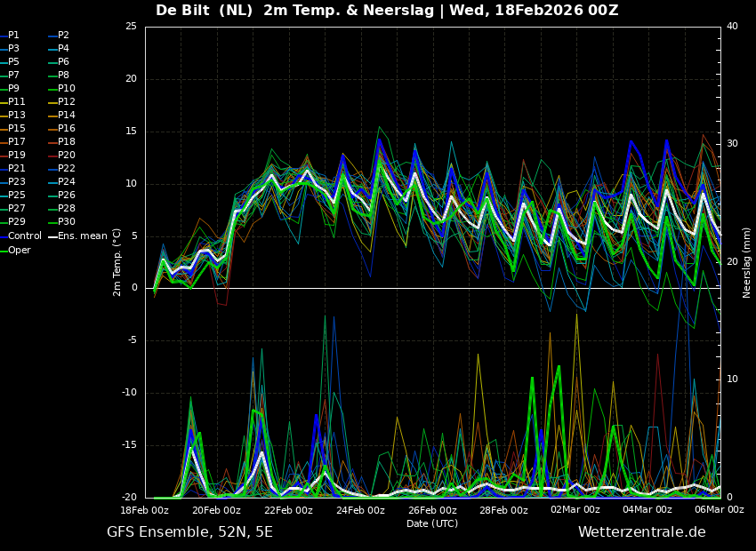Click the P30 legend label

click(x=67, y=222)
